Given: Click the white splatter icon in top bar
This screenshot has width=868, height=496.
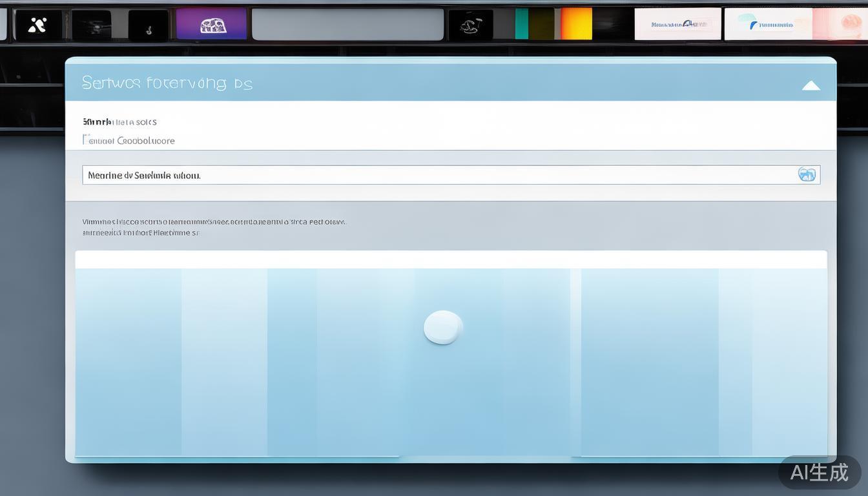Looking at the screenshot, I should pyautogui.click(x=38, y=25).
